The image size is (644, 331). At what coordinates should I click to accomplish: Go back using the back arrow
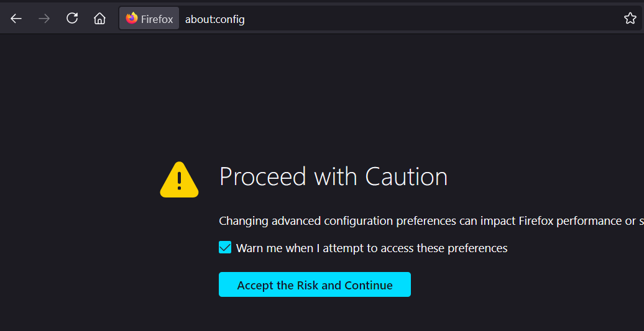click(16, 19)
